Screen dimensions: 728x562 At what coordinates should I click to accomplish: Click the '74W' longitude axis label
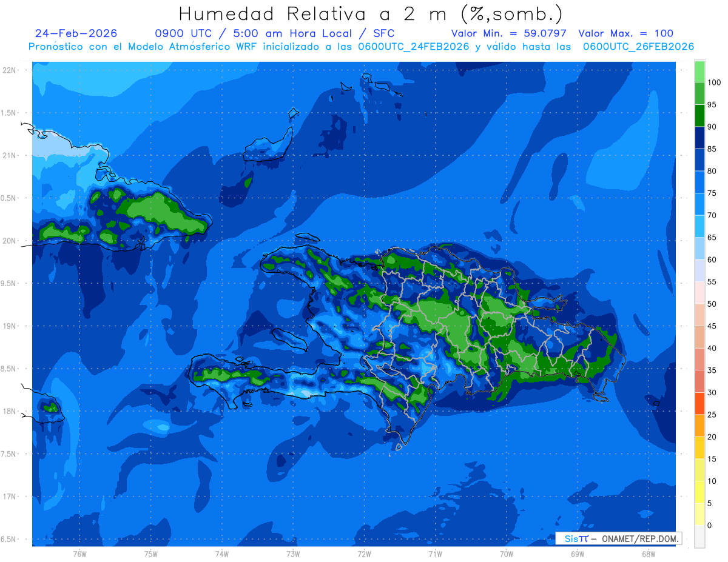(222, 554)
